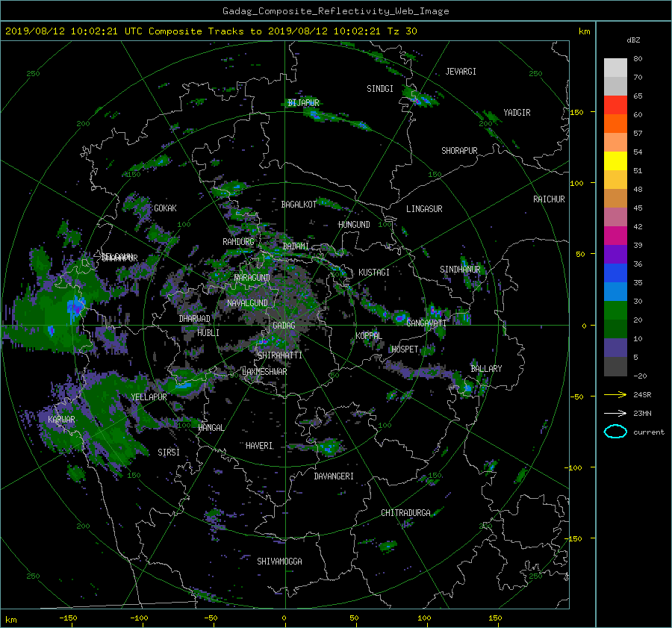672x628 pixels.
Task: Click the 'GANGAVATI' city label
Action: coord(426,323)
